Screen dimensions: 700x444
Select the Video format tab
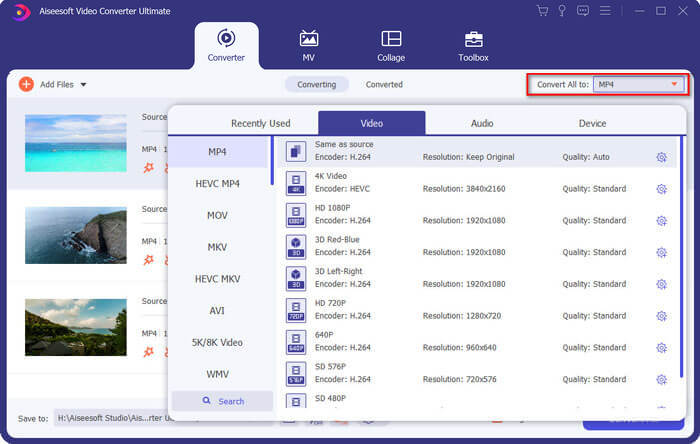click(x=371, y=123)
